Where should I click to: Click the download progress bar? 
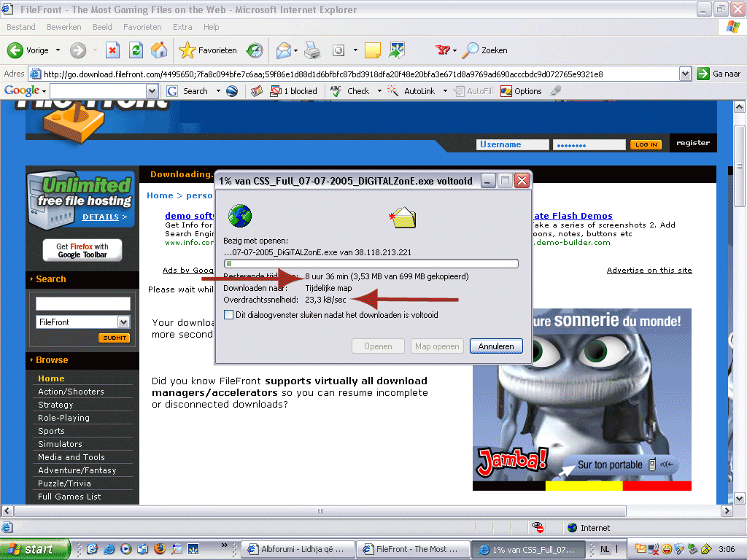pyautogui.click(x=371, y=263)
